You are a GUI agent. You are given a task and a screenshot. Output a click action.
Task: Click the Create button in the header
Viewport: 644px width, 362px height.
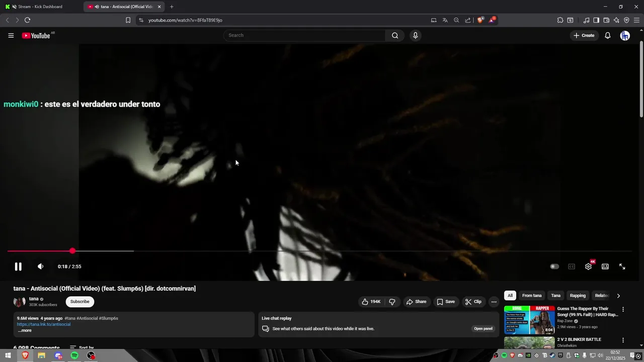point(584,35)
